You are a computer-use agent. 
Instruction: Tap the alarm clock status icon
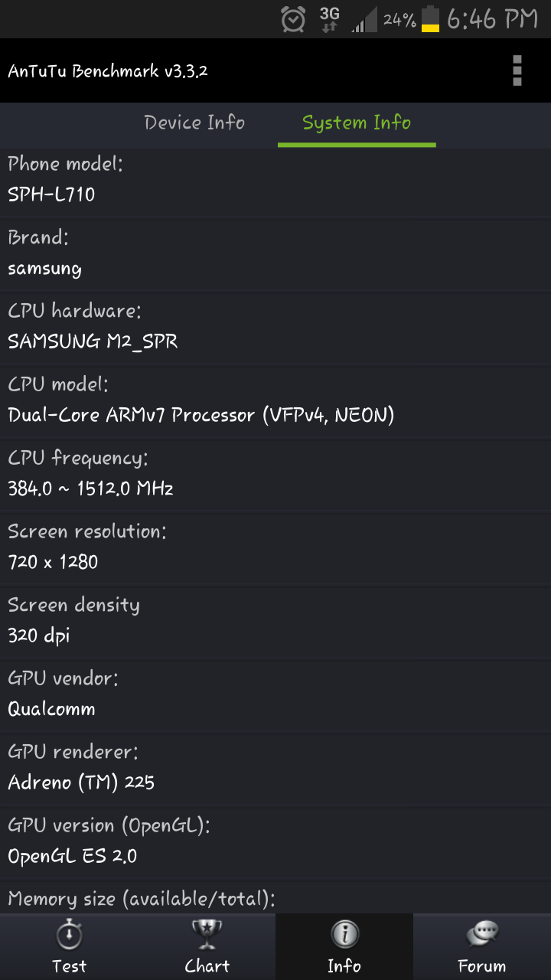click(293, 19)
